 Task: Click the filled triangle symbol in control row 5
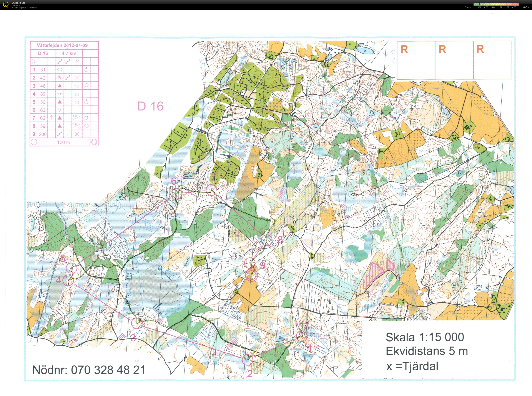[x=60, y=102]
